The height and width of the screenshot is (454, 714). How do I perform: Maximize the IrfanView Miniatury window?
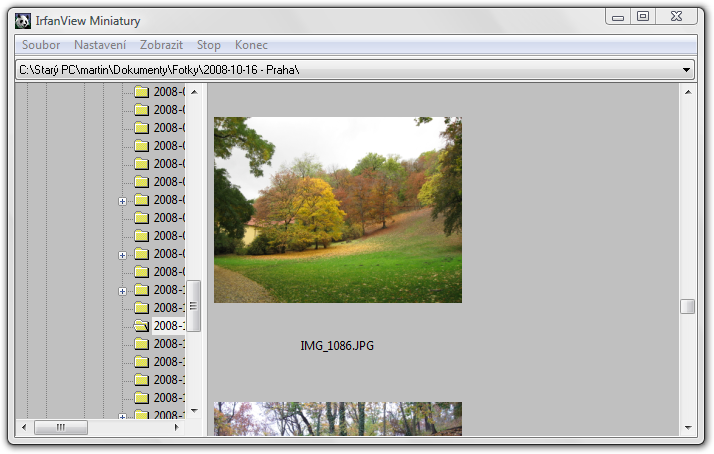pos(643,16)
